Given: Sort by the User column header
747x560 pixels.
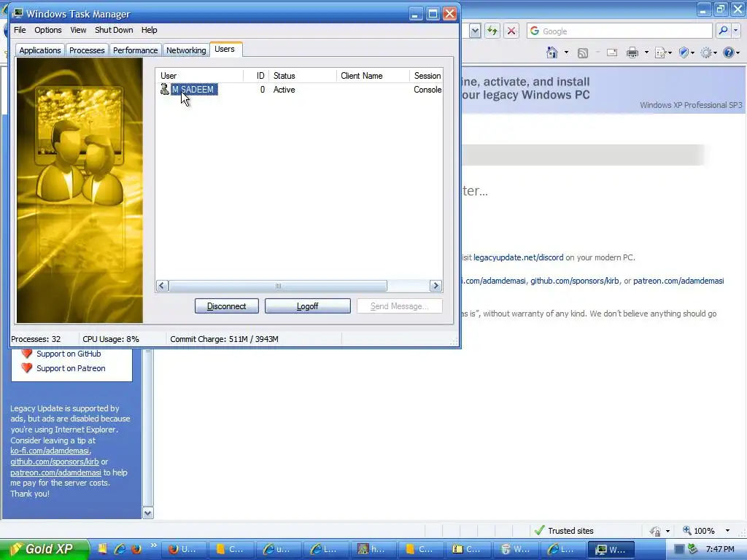Looking at the screenshot, I should [x=199, y=76].
